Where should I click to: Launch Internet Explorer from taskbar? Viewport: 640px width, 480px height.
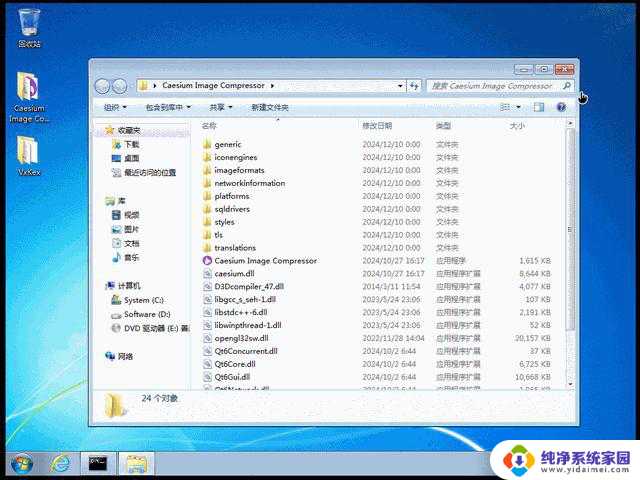[x=60, y=464]
